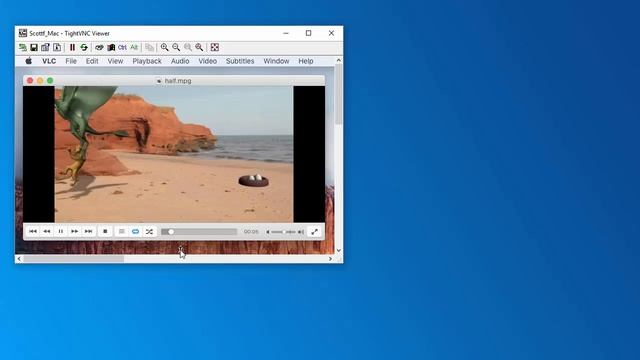Open the Window menu
Screen dimensions: 640x360
pos(276,61)
